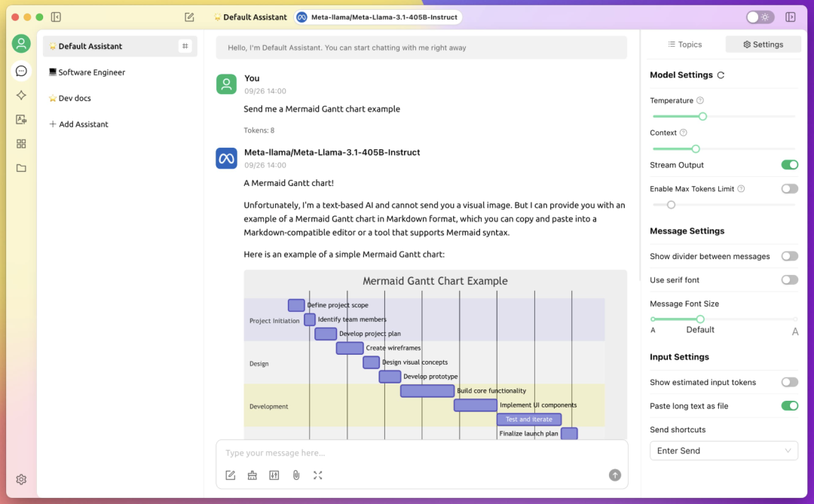
Task: Adjust the Context slider handle
Action: 696,149
